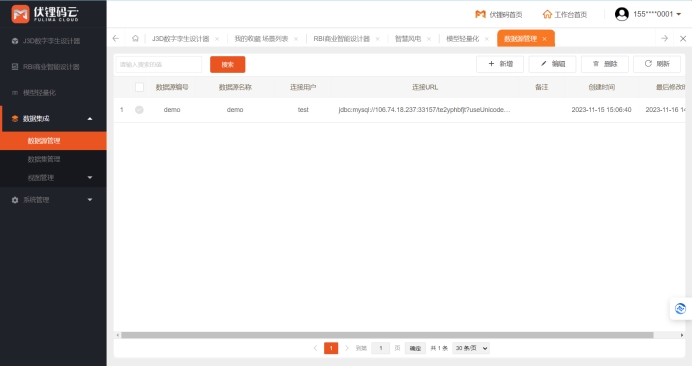Click the 创建时间 column header
Image resolution: width=692 pixels, height=367 pixels.
click(602, 87)
